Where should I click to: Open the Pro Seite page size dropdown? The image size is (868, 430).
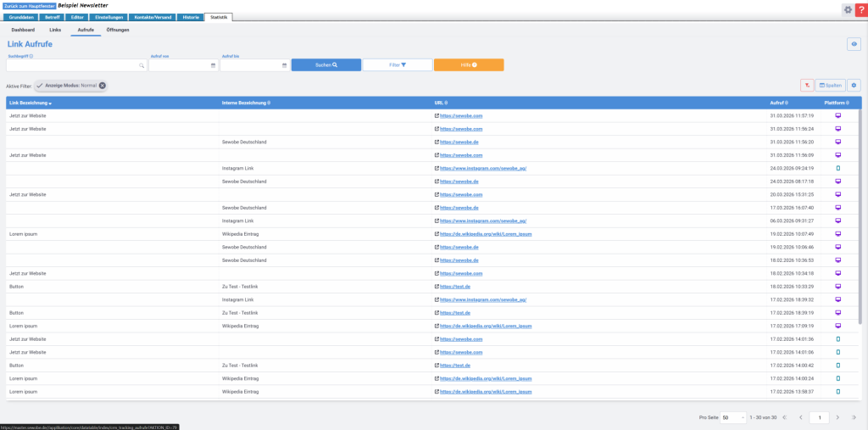[x=733, y=417]
